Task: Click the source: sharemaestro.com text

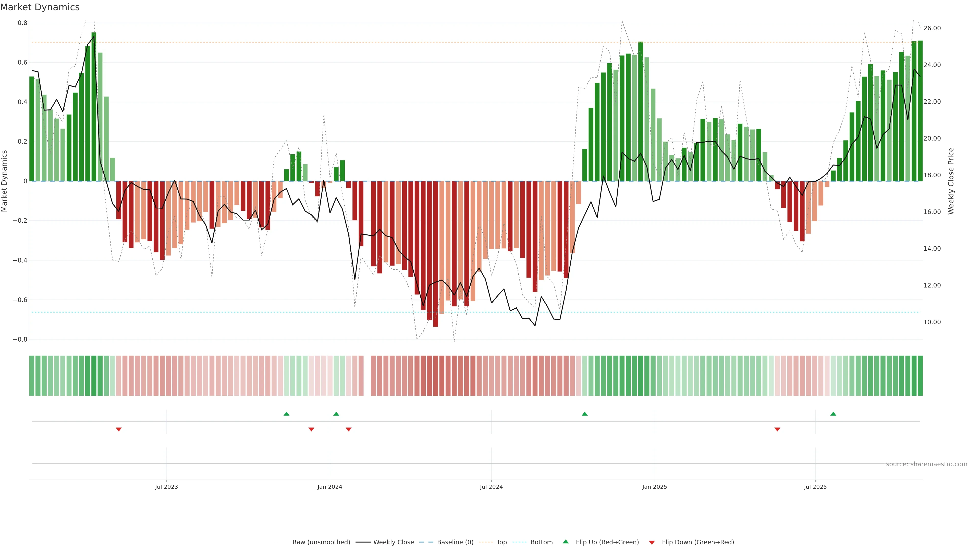Action: point(926,464)
